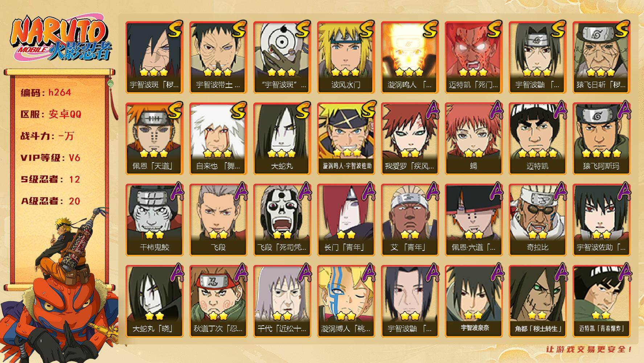The height and width of the screenshot is (363, 644).
Task: Open the 佩恩「天道」 ninja card
Action: coord(154,138)
